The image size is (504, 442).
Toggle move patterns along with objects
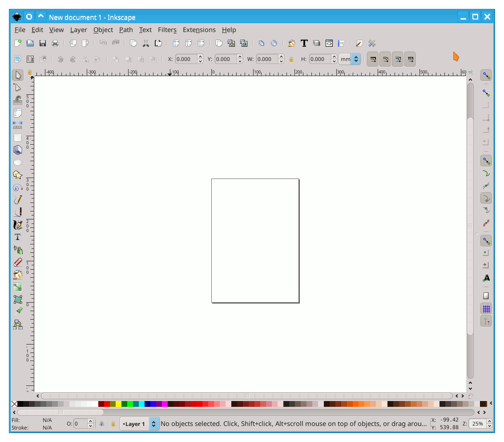point(411,59)
